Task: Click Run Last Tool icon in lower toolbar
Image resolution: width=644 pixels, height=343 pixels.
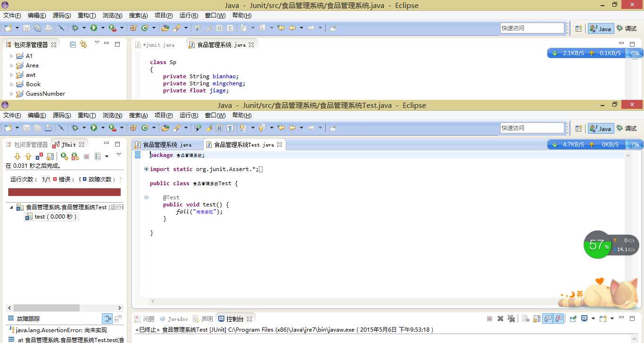Action: [x=113, y=128]
